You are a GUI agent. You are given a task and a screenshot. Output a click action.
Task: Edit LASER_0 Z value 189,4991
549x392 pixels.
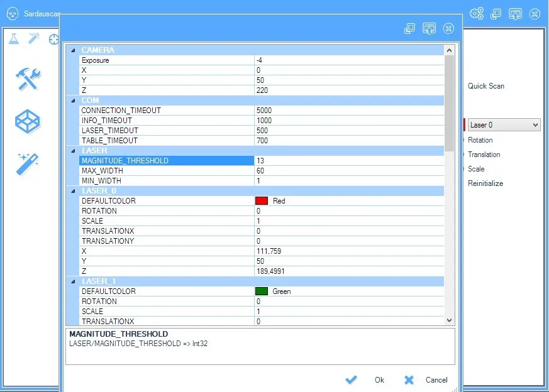[x=349, y=271]
